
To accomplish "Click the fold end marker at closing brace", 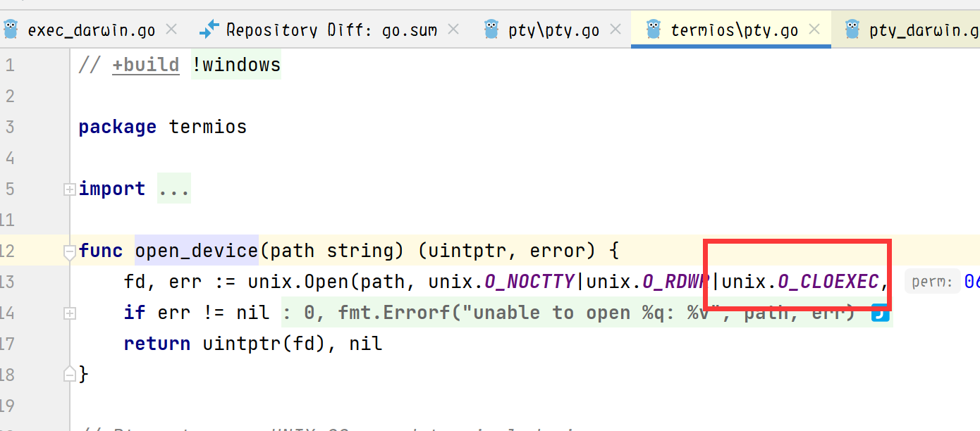I will tap(69, 374).
